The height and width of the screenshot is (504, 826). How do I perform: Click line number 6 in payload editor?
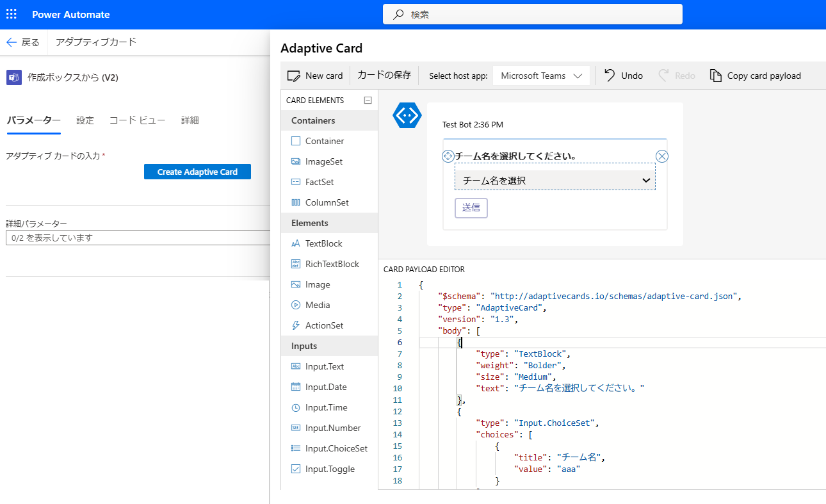click(x=400, y=343)
